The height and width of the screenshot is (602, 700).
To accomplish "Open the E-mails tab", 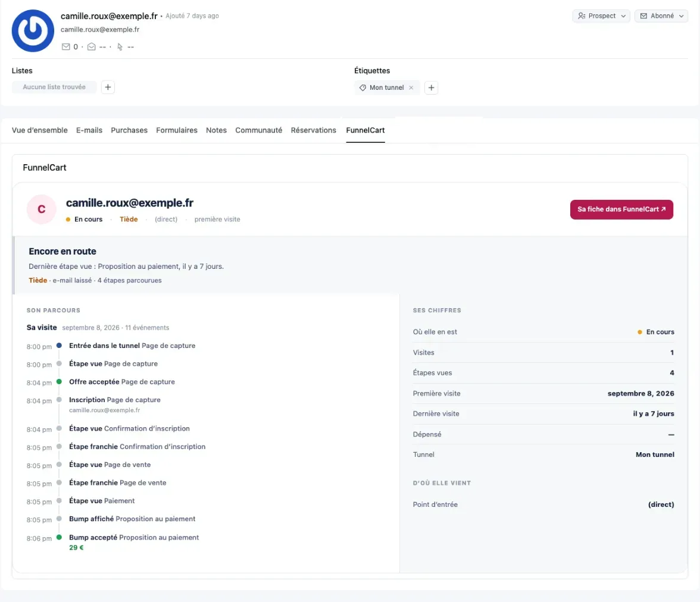I will pos(89,130).
